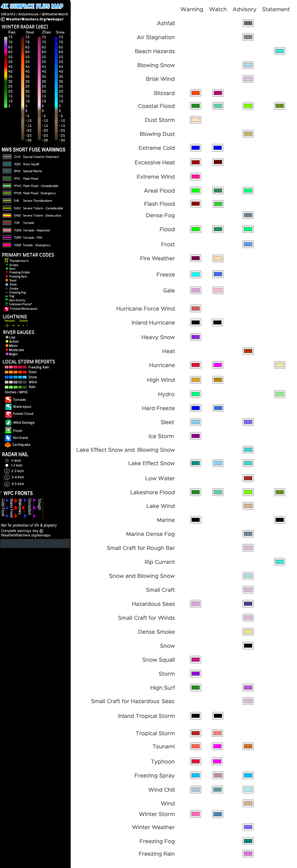This screenshot has height=868, width=297.
Task: Pick the Tsunami Advisory orange swatch
Action: pos(248,746)
